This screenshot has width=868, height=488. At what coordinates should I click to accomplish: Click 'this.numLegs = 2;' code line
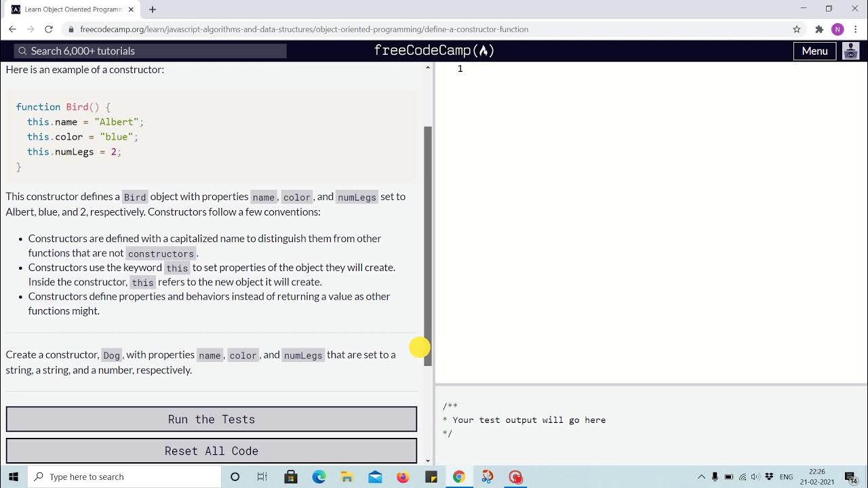tap(75, 152)
